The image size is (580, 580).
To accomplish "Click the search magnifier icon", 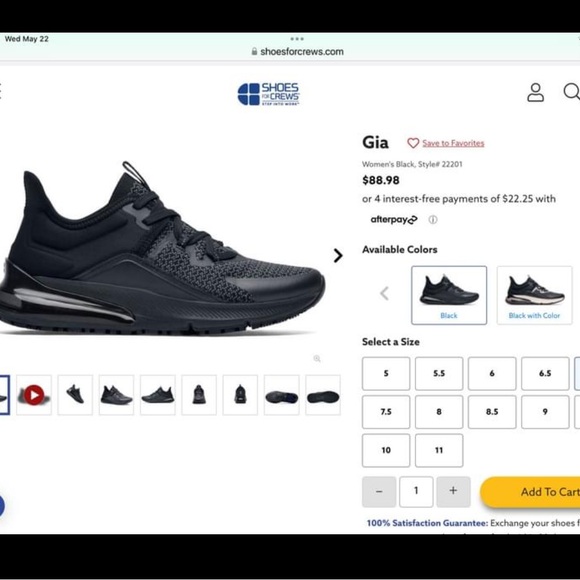I will pos(571,91).
